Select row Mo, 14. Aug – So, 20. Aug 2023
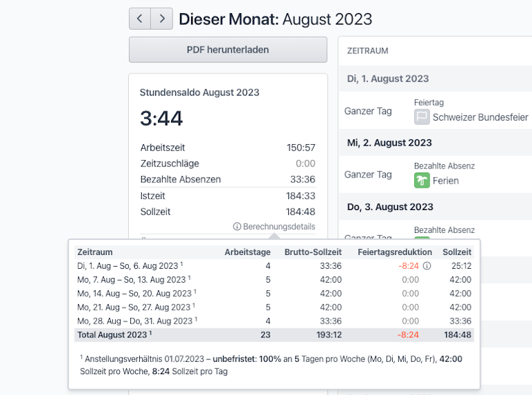The height and width of the screenshot is (395, 532). point(274,294)
